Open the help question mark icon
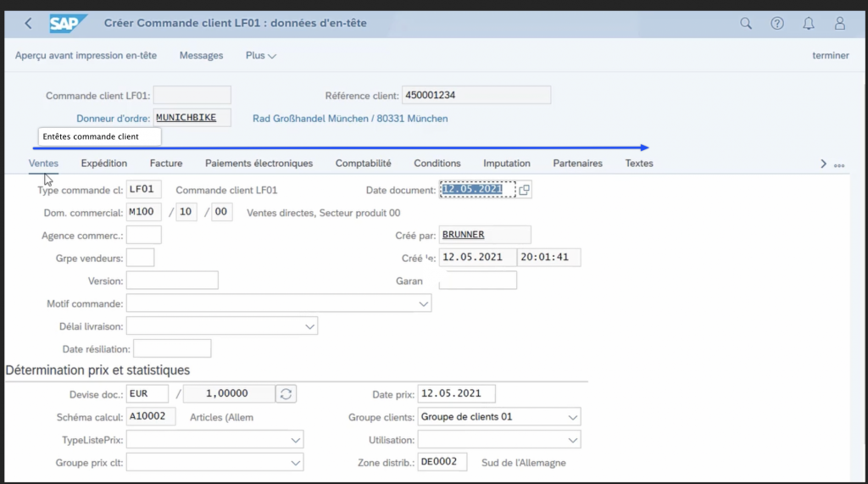 (x=777, y=24)
